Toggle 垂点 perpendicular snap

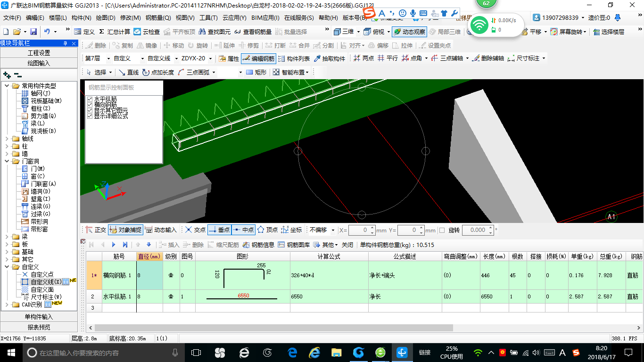pyautogui.click(x=219, y=230)
